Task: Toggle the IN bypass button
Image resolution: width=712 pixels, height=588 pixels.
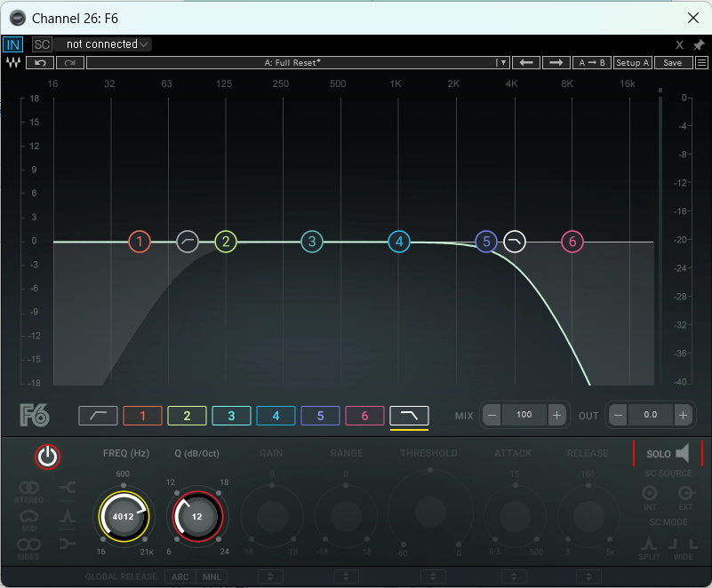Action: click(13, 44)
